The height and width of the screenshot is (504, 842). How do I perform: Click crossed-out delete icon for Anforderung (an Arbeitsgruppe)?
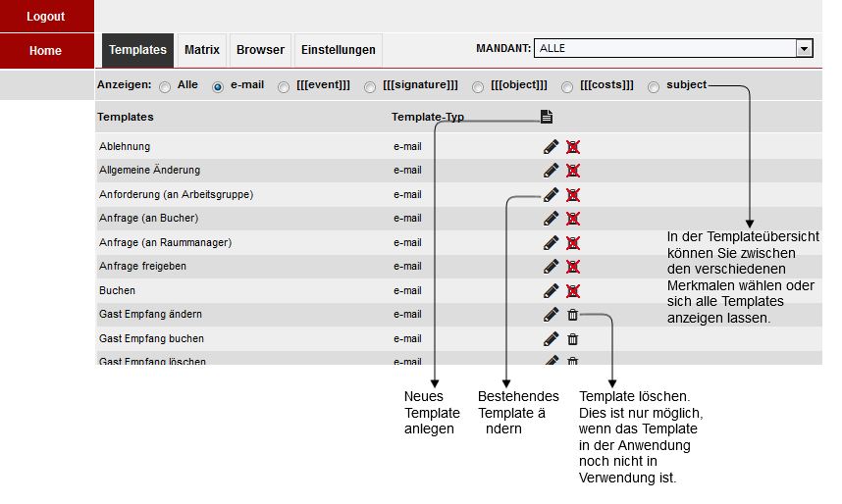tap(573, 195)
